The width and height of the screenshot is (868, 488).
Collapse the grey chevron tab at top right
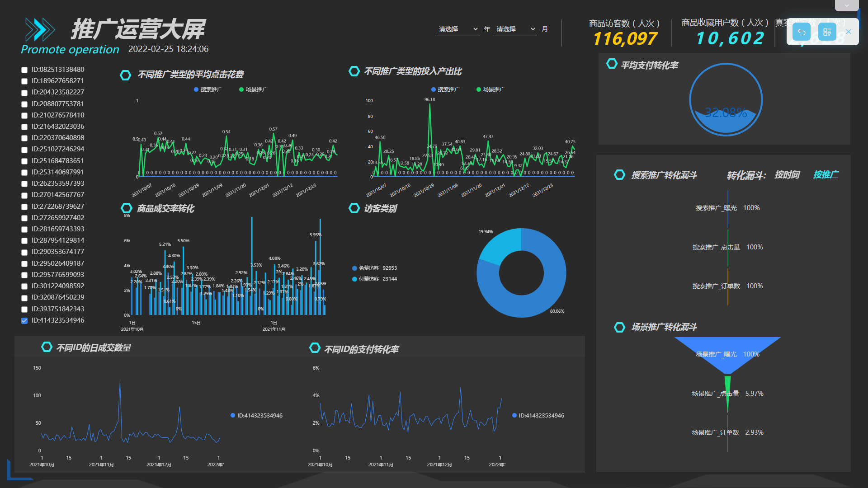click(847, 5)
